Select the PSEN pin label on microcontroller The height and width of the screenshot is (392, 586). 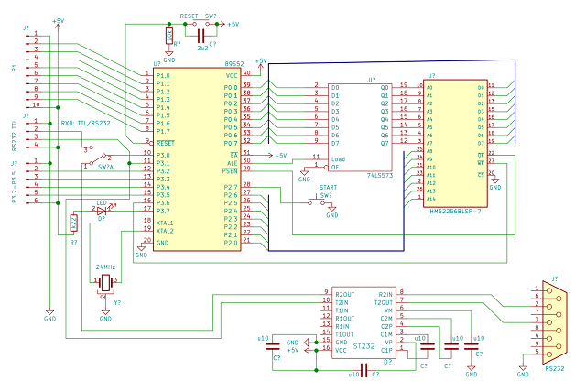229,170
